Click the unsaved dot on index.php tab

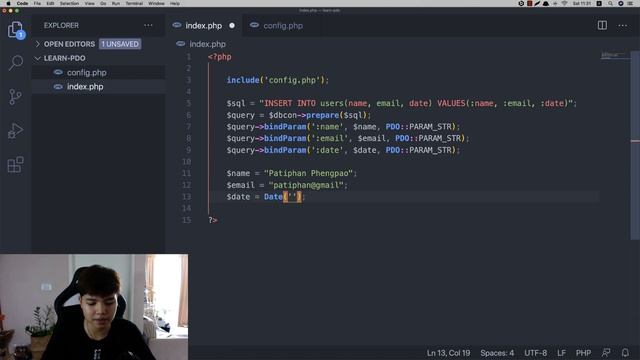pos(232,25)
